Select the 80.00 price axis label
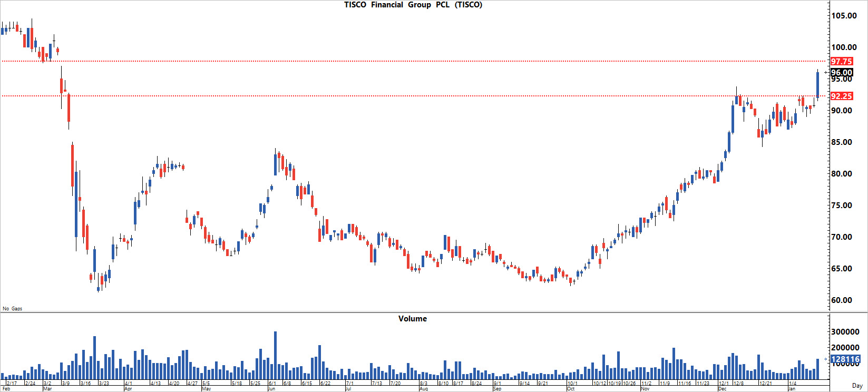This screenshot has height=392, width=868. tap(842, 174)
